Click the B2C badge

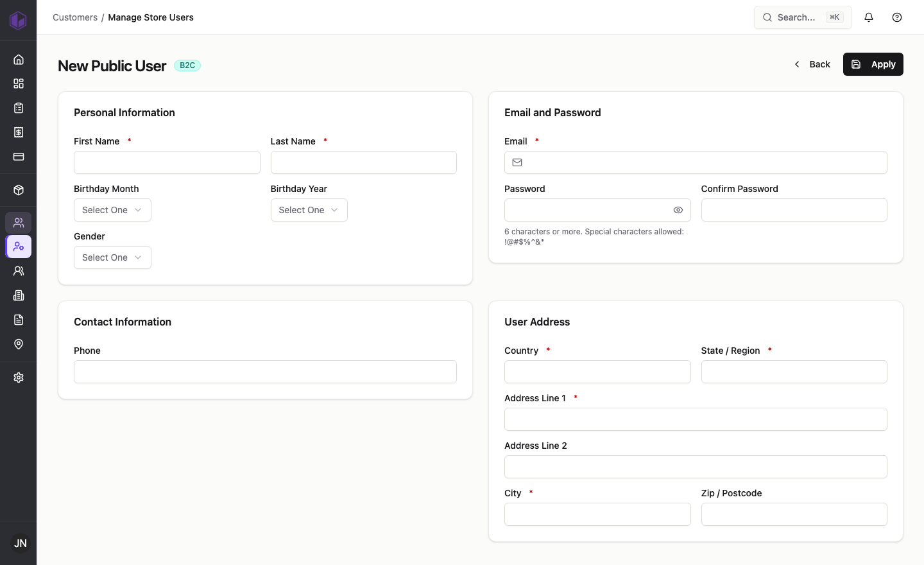pyautogui.click(x=187, y=65)
